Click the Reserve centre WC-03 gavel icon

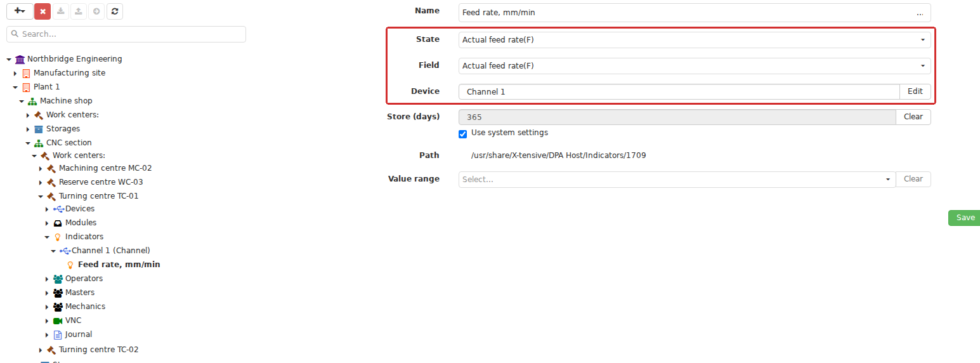coord(51,182)
